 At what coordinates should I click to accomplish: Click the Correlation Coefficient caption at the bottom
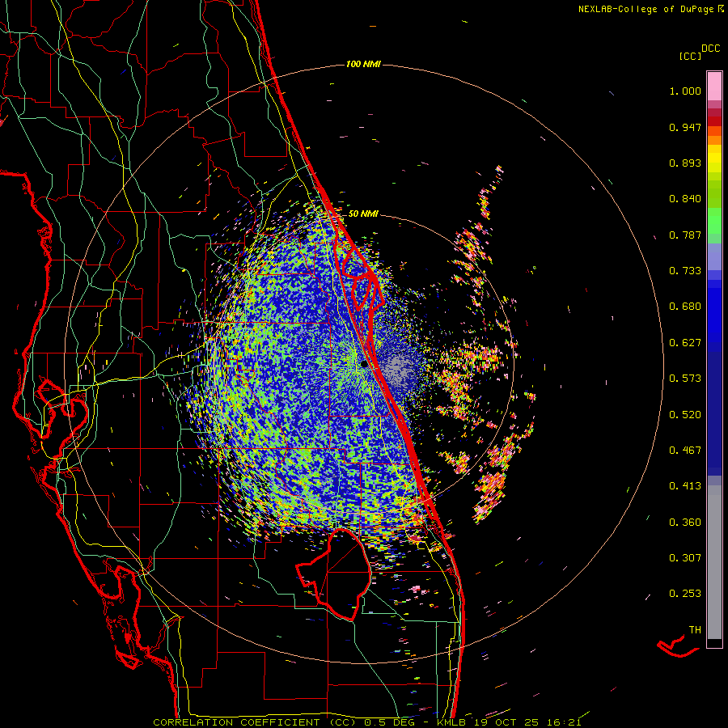point(367,722)
